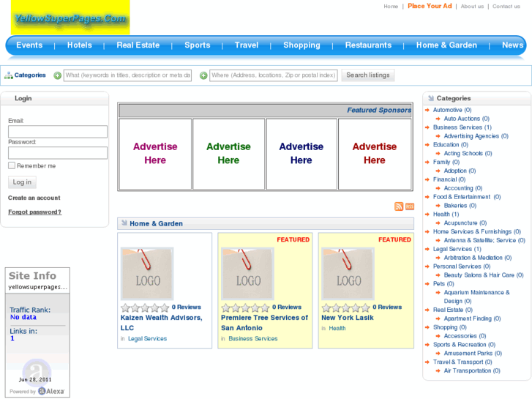This screenshot has height=399, width=532.
Task: Open the Home & Garden navigation tab
Action: (x=446, y=45)
